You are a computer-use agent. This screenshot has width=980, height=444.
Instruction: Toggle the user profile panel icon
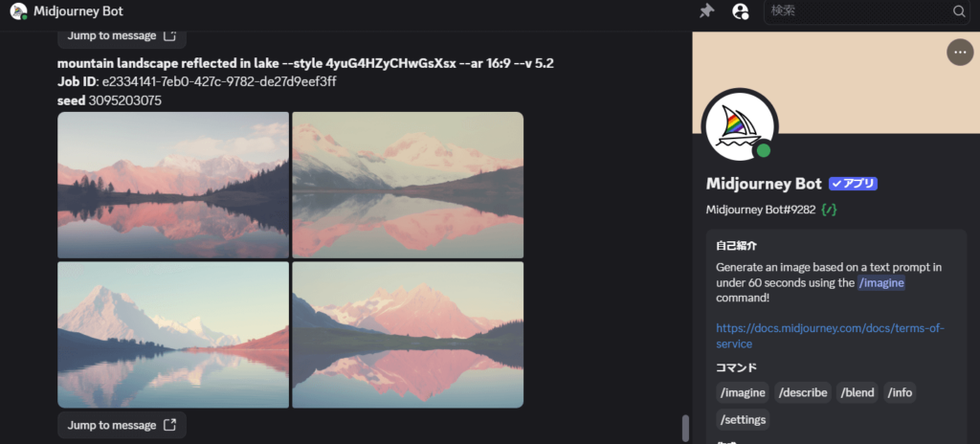(x=741, y=11)
